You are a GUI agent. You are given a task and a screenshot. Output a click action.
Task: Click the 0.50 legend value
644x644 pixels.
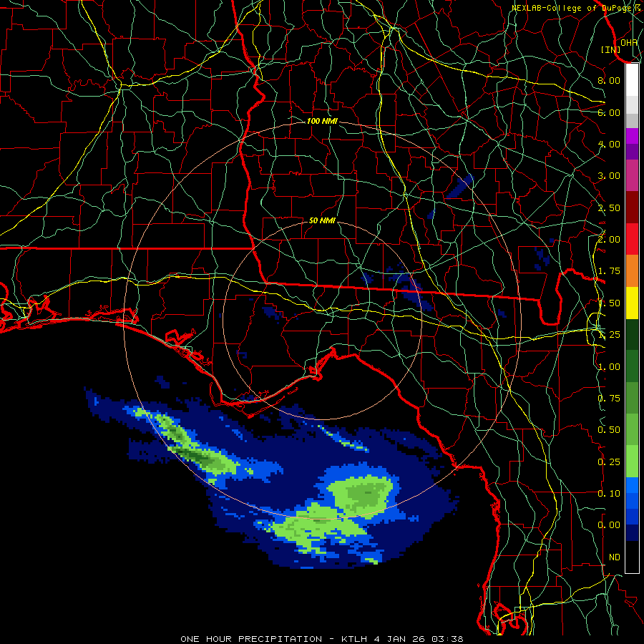click(609, 430)
